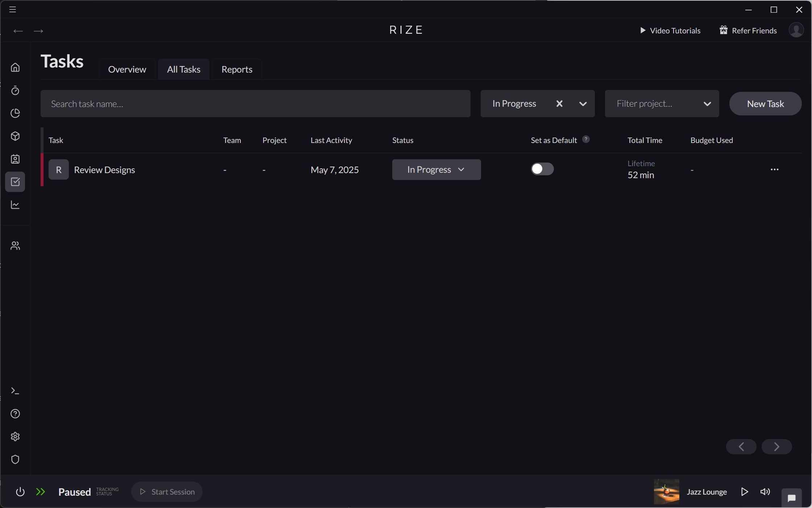Toggle Set as Default for Review Designs
The height and width of the screenshot is (508, 812).
[x=542, y=169]
